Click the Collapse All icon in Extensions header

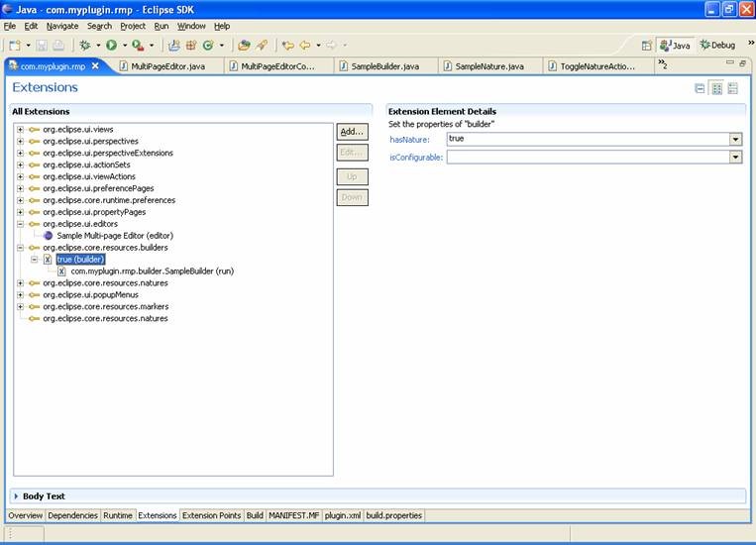pyautogui.click(x=700, y=88)
